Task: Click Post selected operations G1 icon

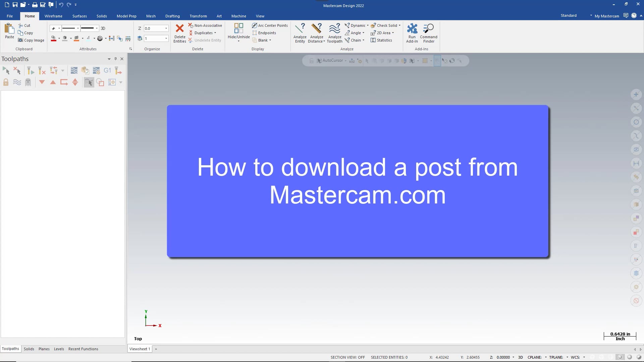Action: pos(107,70)
